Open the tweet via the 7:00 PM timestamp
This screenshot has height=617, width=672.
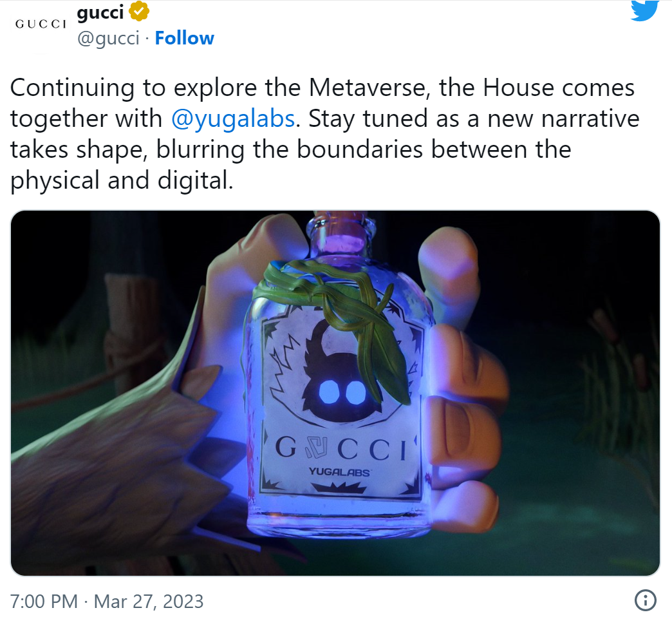[44, 601]
